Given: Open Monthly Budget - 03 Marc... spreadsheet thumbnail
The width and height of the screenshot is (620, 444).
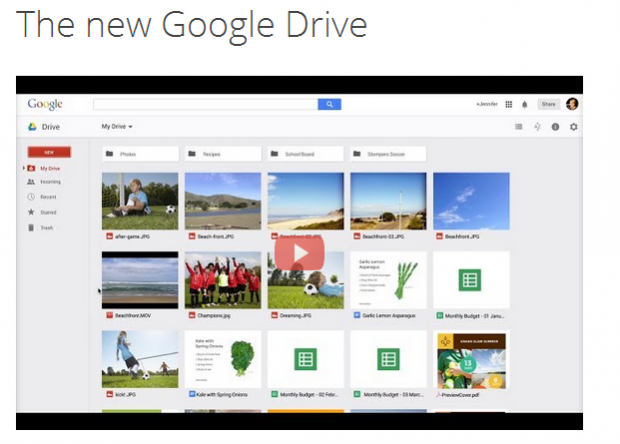Looking at the screenshot, I should (x=388, y=359).
